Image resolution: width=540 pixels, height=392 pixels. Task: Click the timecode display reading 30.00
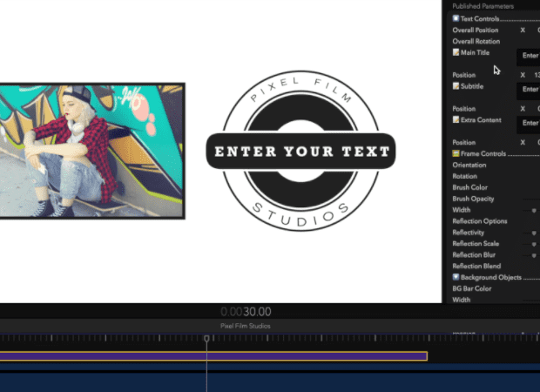246,312
